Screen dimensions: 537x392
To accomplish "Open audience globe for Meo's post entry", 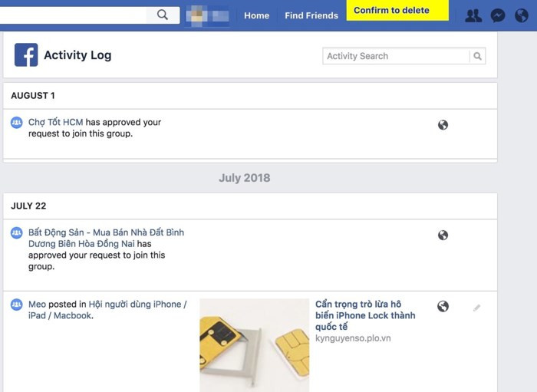I will tap(443, 306).
